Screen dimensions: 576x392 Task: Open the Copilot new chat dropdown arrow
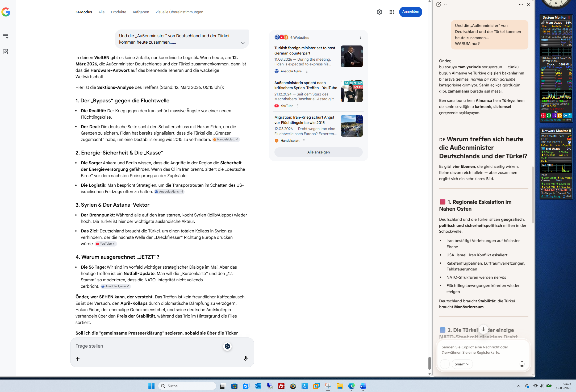click(445, 5)
